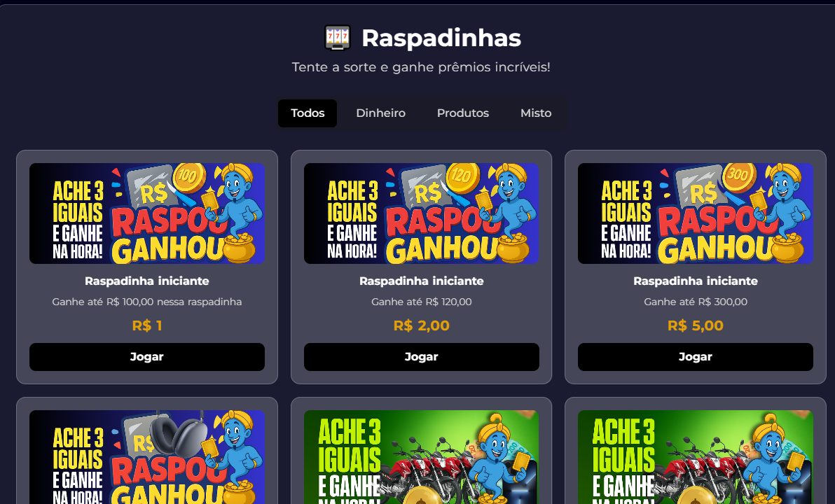Open the Produtos tab

pos(463,113)
